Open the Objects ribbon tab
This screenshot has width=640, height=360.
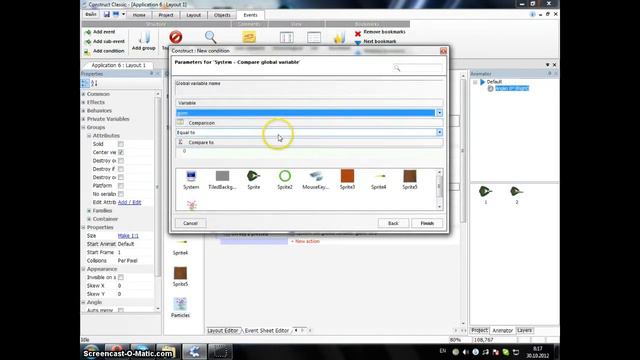point(222,15)
